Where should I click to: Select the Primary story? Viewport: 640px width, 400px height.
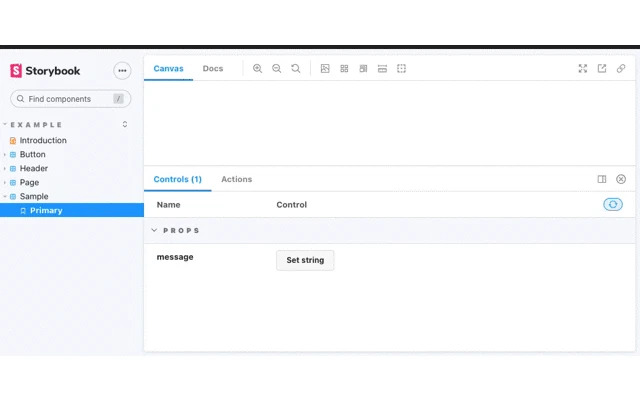coord(72,210)
